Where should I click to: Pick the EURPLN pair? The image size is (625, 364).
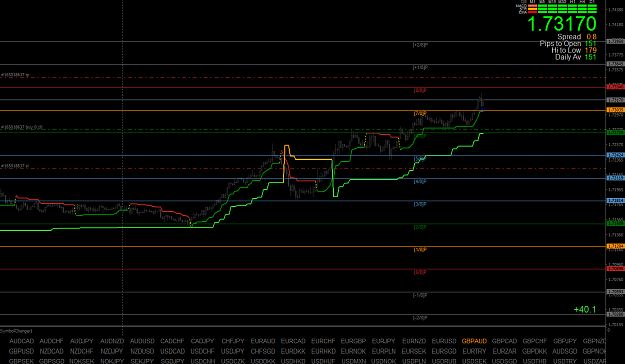coord(383,351)
